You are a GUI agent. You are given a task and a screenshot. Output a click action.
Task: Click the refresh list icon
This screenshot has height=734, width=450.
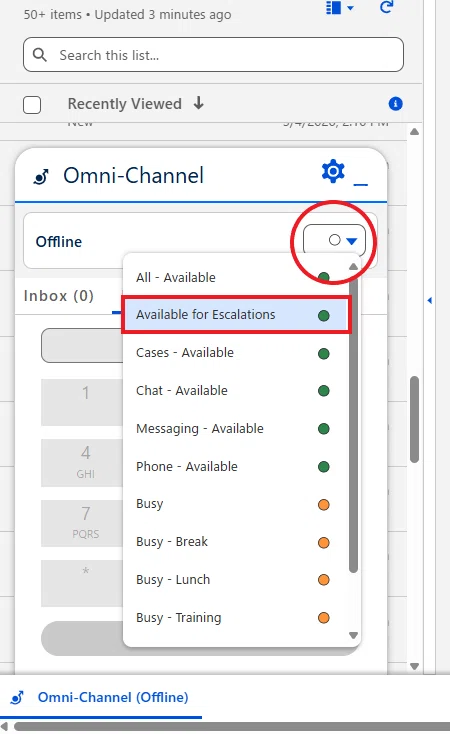pyautogui.click(x=386, y=7)
